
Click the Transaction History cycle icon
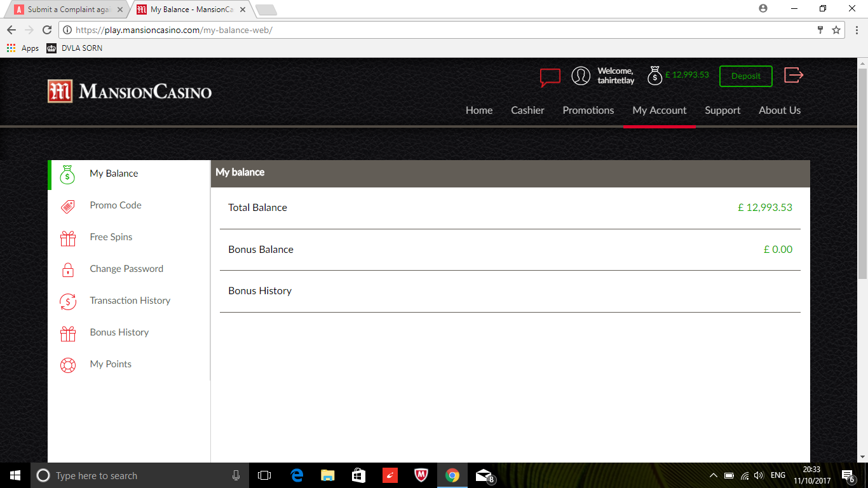tap(68, 301)
